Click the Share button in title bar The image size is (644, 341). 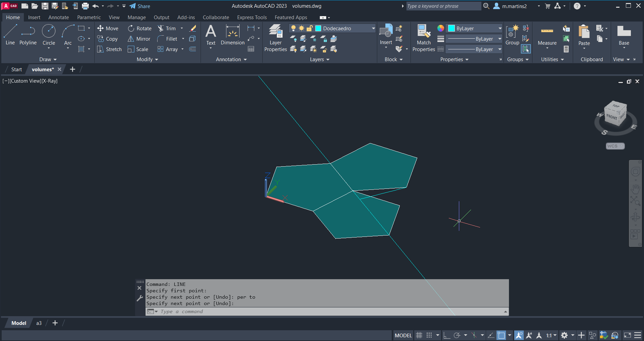[140, 6]
